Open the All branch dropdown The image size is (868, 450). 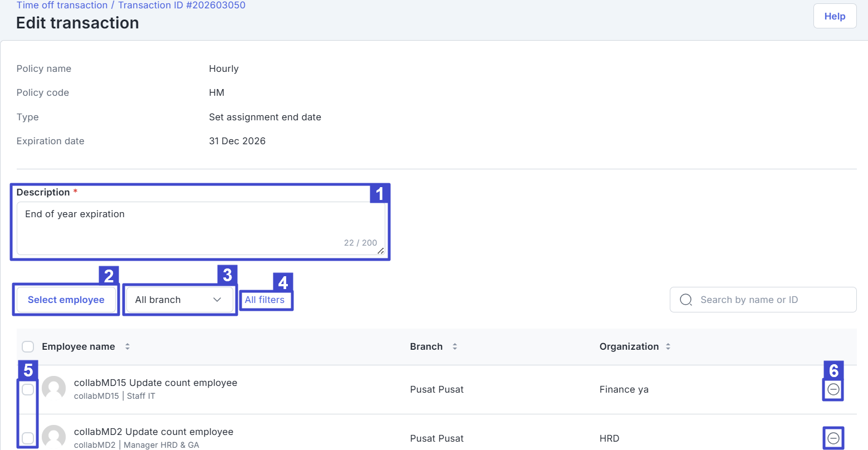[x=167, y=300]
